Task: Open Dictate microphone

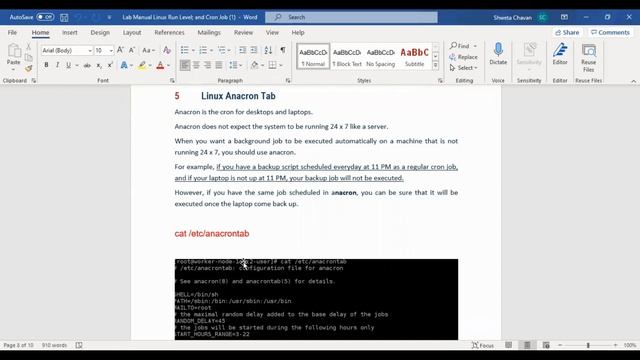Action: point(498,54)
